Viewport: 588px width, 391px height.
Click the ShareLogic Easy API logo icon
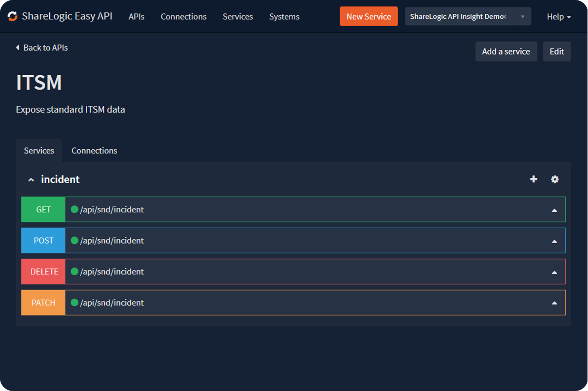(x=13, y=16)
